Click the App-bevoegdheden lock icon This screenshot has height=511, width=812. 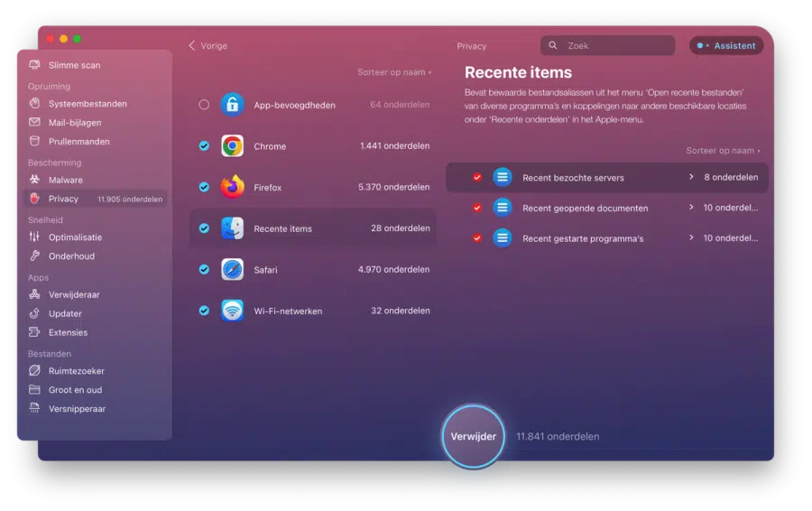tap(233, 105)
